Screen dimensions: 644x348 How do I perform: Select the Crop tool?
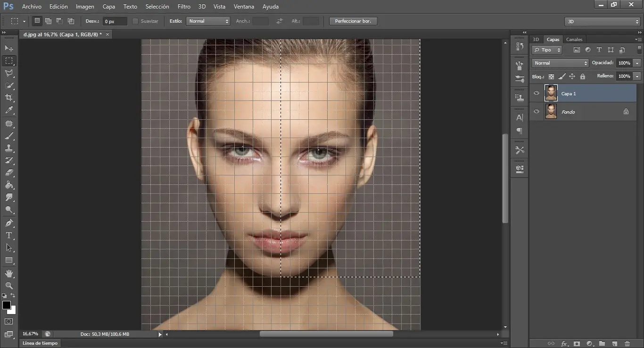coord(9,98)
